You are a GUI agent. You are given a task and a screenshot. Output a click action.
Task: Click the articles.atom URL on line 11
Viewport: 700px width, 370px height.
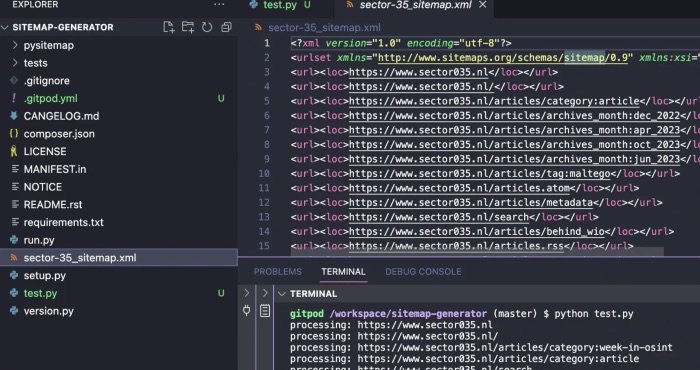tap(459, 188)
